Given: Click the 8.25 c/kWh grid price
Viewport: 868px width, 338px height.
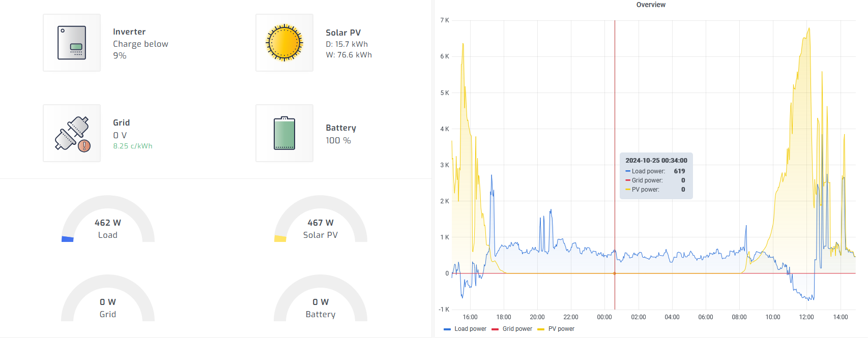Looking at the screenshot, I should point(133,146).
